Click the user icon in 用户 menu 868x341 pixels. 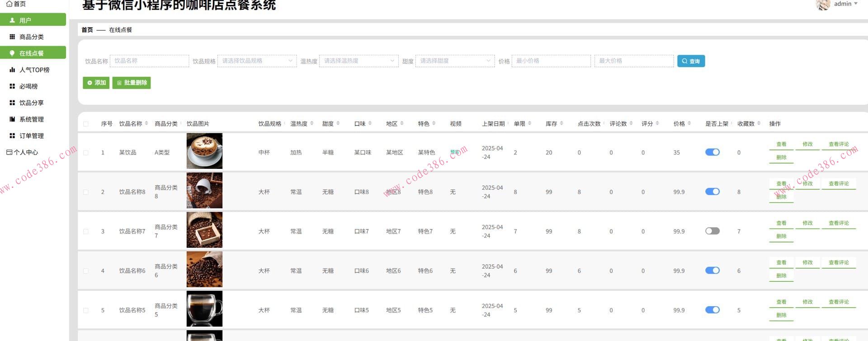click(x=12, y=20)
